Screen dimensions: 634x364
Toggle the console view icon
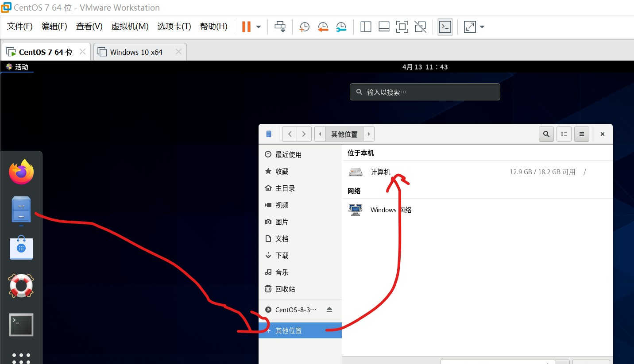tap(445, 27)
